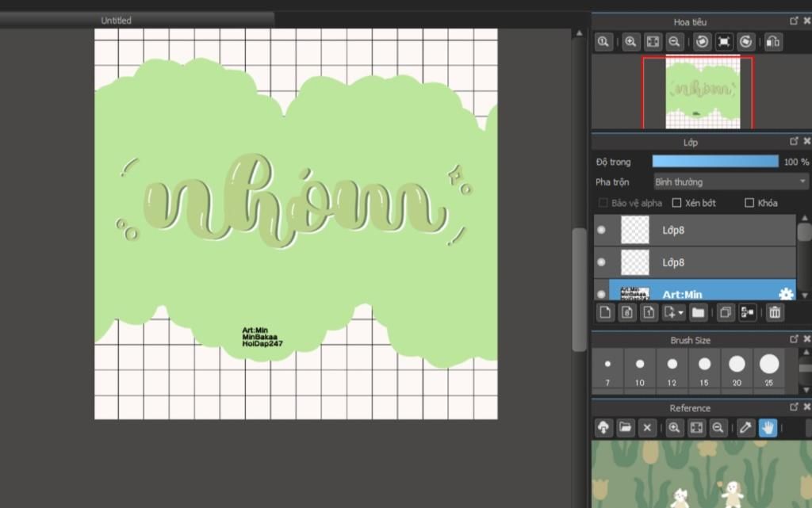The height and width of the screenshot is (508, 812).
Task: Click the canvas vertical scrollbar thumb
Action: [x=579, y=290]
